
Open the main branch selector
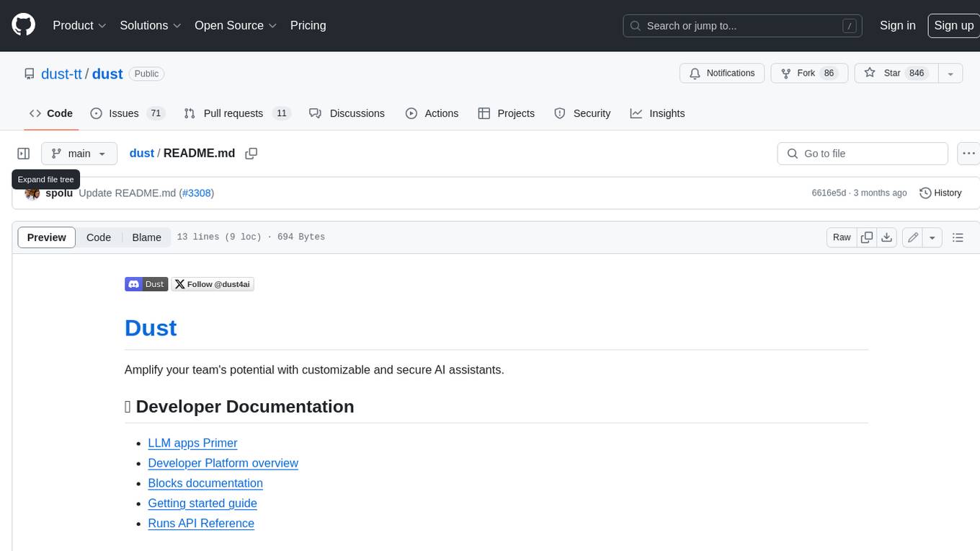(x=79, y=154)
